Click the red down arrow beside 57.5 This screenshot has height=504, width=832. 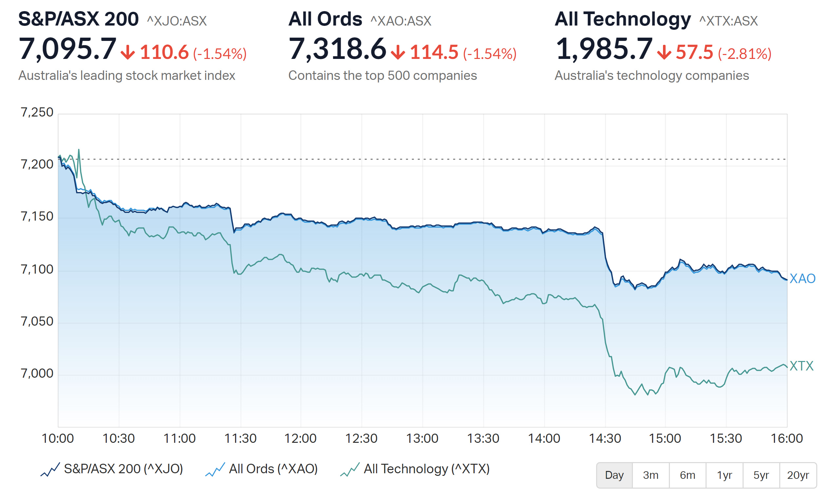(664, 53)
